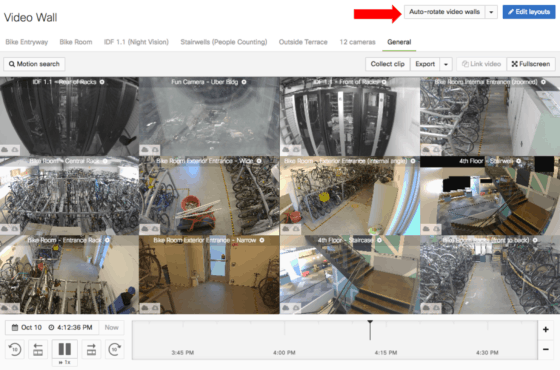Open the settings gear on the 4th Floor Staircase tile

pyautogui.click(x=379, y=240)
